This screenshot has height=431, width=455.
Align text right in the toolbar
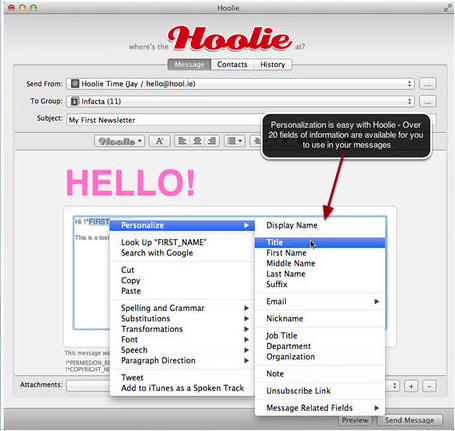tap(212, 141)
